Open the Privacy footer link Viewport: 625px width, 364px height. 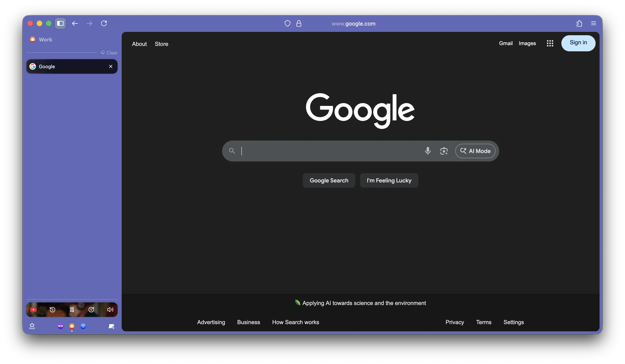(455, 322)
